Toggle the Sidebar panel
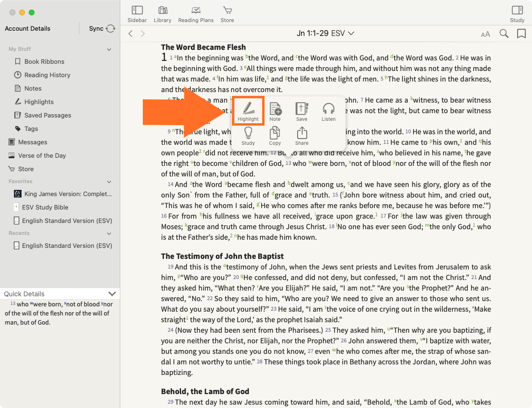 tap(137, 14)
